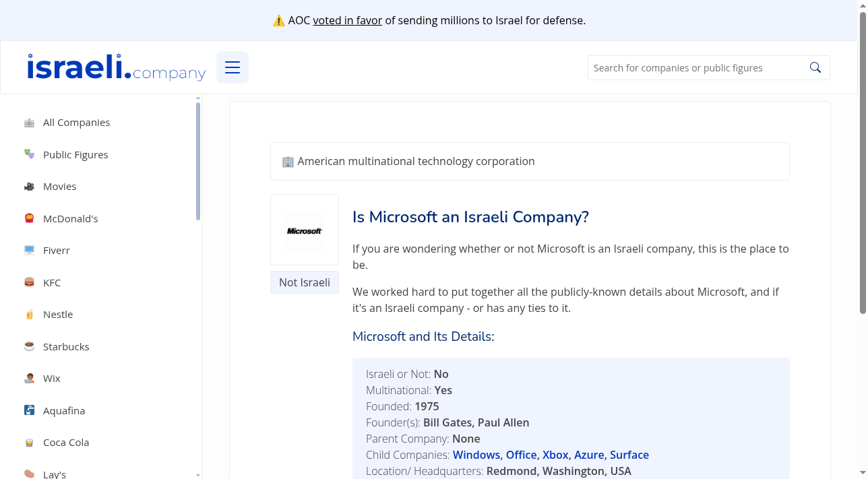The width and height of the screenshot is (868, 479).
Task: Click the warning icon in the banner
Action: (x=278, y=20)
